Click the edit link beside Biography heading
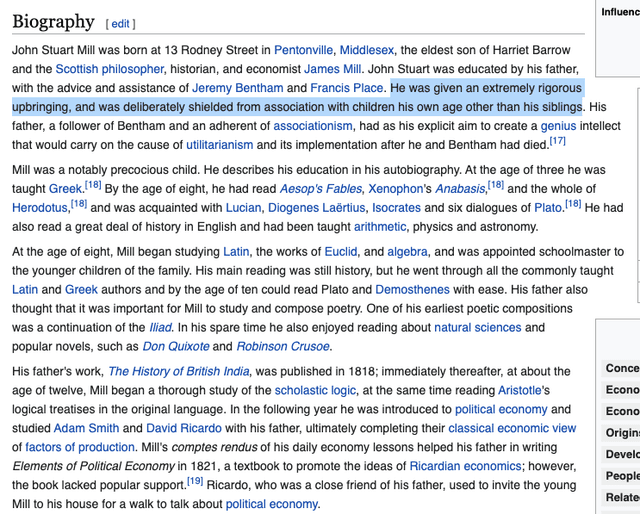 pos(120,23)
